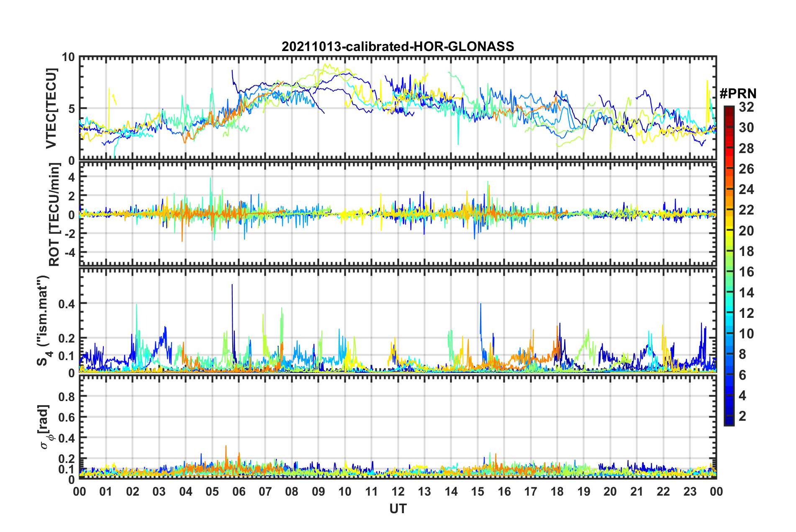Click the 18 hour tick on the UT axis
Viewport: 796px width, 532px height.
tap(557, 491)
